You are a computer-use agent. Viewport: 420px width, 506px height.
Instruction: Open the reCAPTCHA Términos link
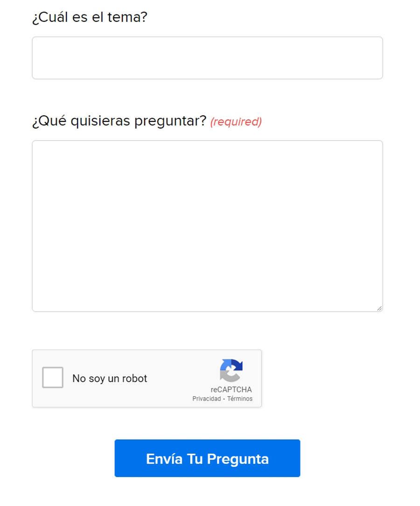[x=240, y=399]
